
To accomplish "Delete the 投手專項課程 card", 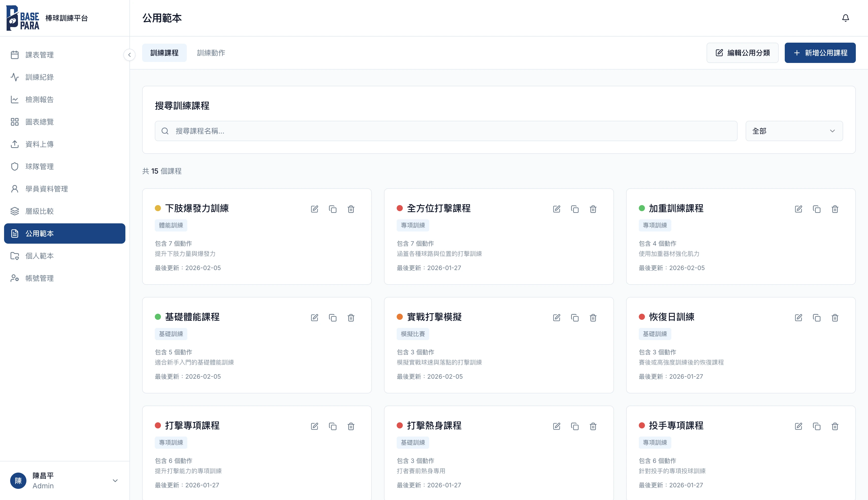I will click(835, 426).
